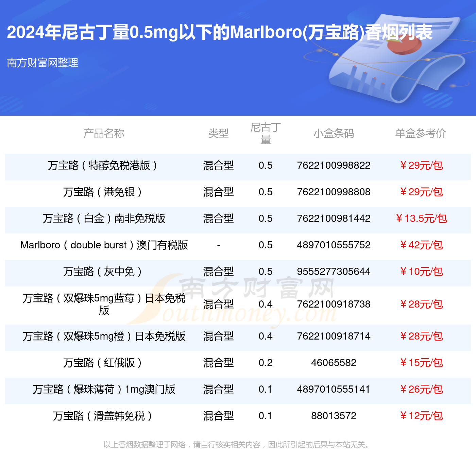The height and width of the screenshot is (460, 476).
Task: Click nicotine value 0.4 in 蓝莓 row
Action: [266, 305]
